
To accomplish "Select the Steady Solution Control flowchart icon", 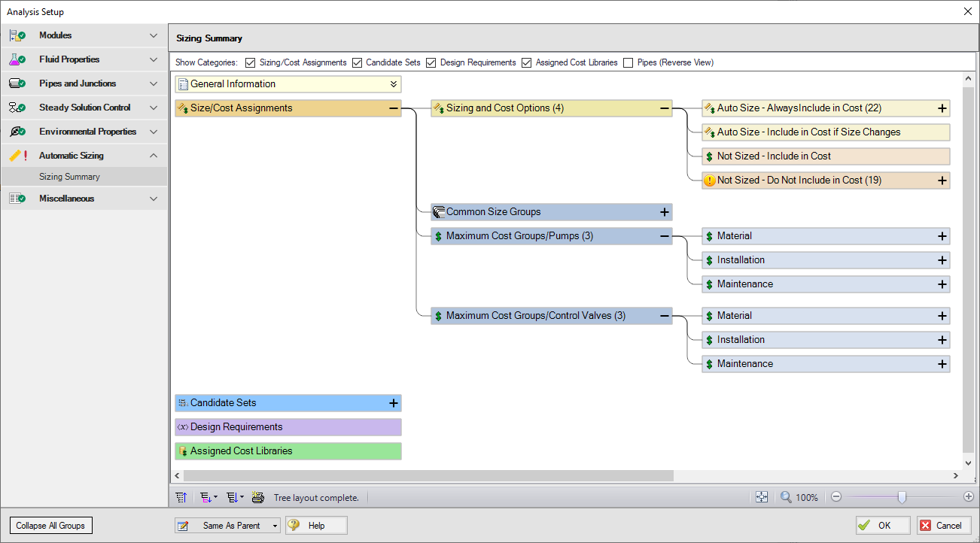I will [x=17, y=108].
